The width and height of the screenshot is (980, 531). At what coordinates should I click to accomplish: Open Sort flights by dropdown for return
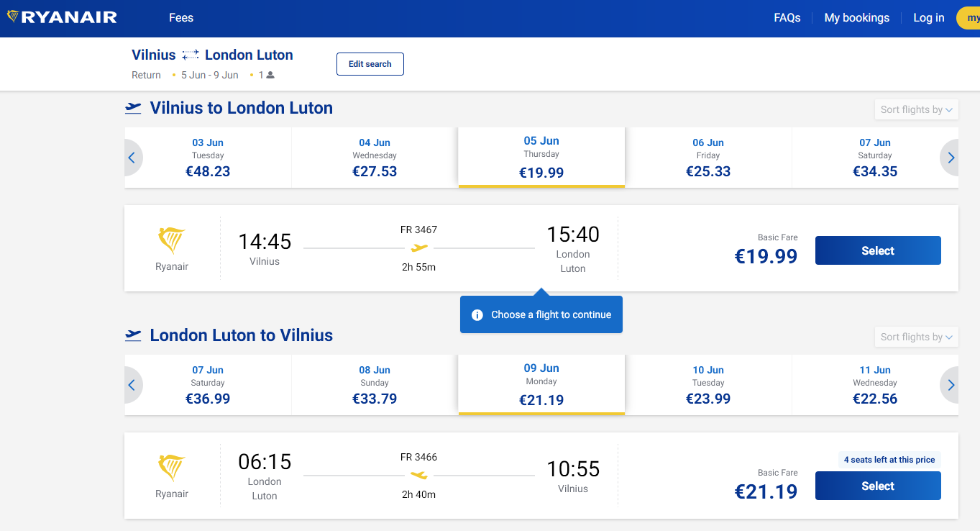(x=916, y=337)
